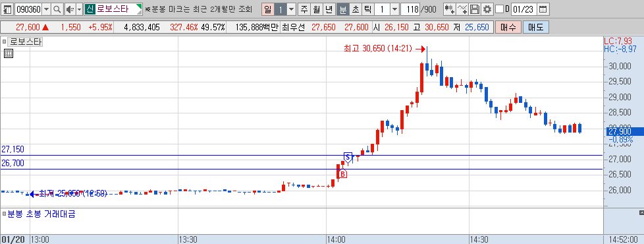Save chart with the floppy disk icon
644x244 pixels.
click(475, 9)
